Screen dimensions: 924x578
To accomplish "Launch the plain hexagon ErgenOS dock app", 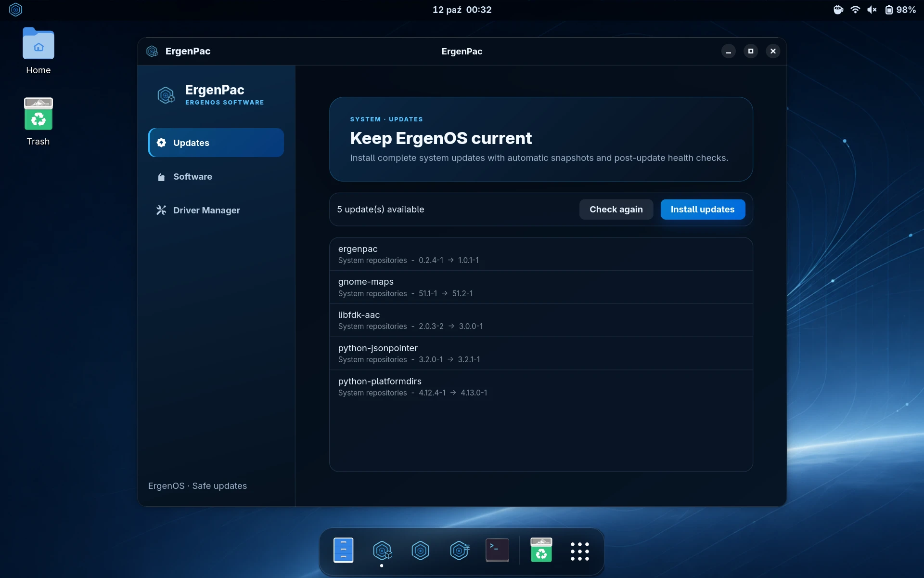I will click(421, 550).
